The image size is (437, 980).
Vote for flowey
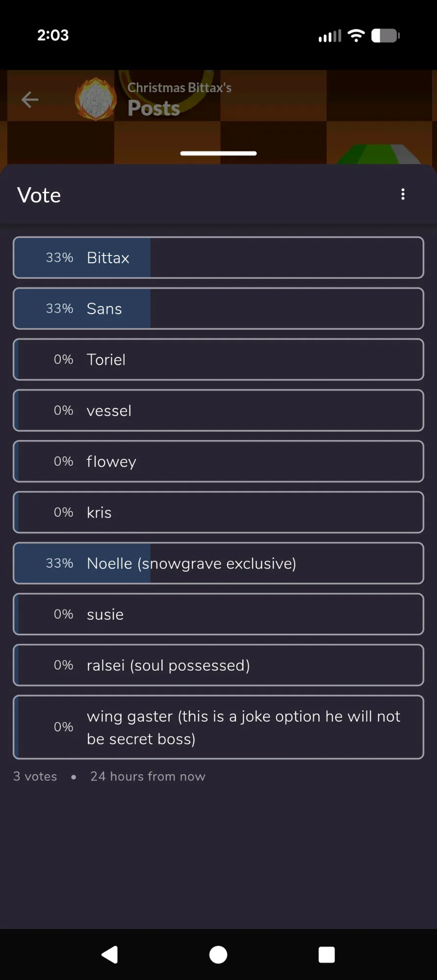click(218, 462)
